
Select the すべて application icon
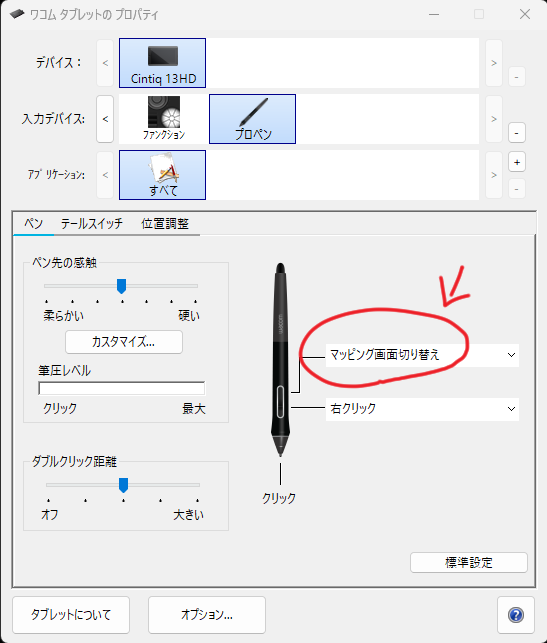click(162, 175)
